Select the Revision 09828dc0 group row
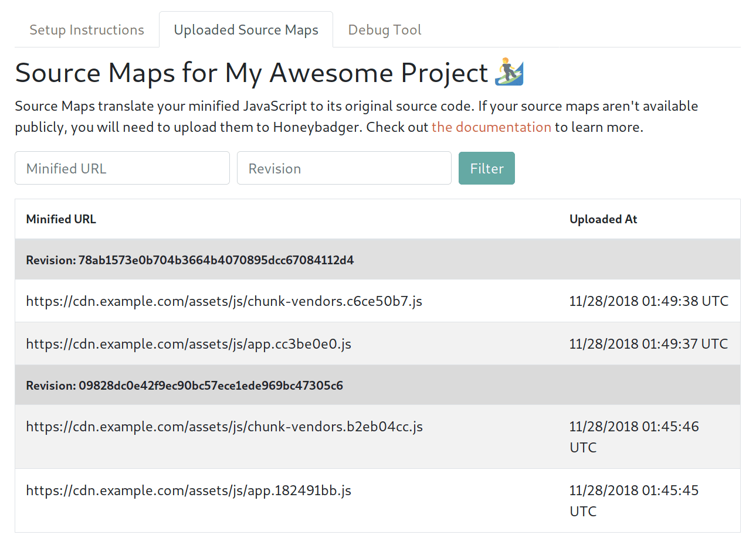Screen dimensions: 756x545 (185, 386)
